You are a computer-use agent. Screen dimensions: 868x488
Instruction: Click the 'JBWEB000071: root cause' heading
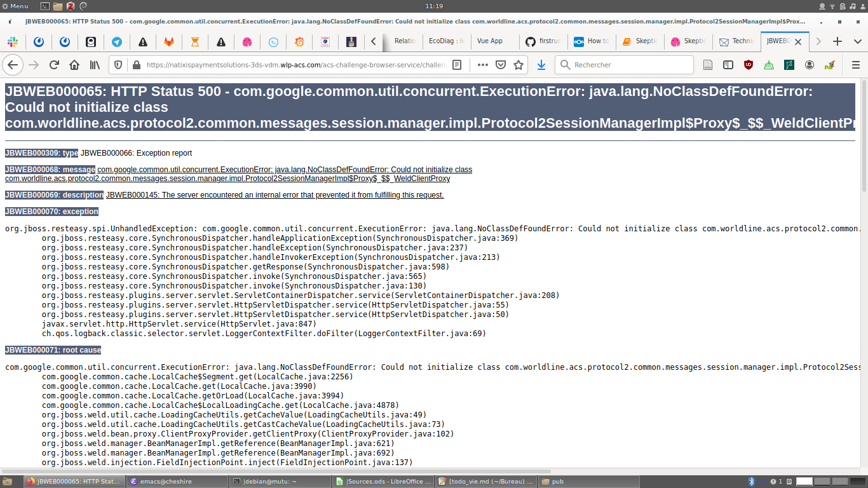tap(53, 350)
